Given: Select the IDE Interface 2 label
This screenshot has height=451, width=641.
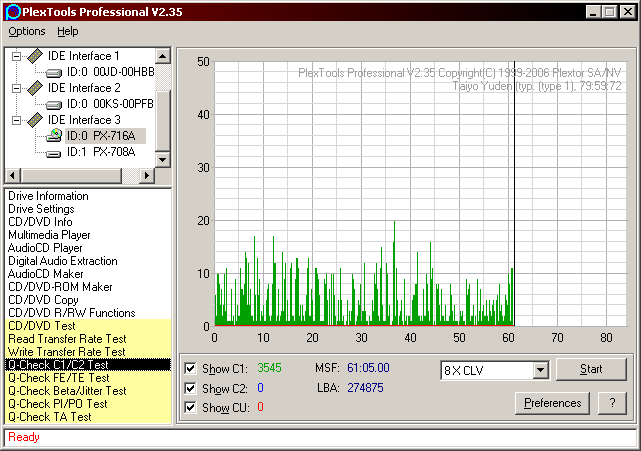Looking at the screenshot, I should coord(84,88).
